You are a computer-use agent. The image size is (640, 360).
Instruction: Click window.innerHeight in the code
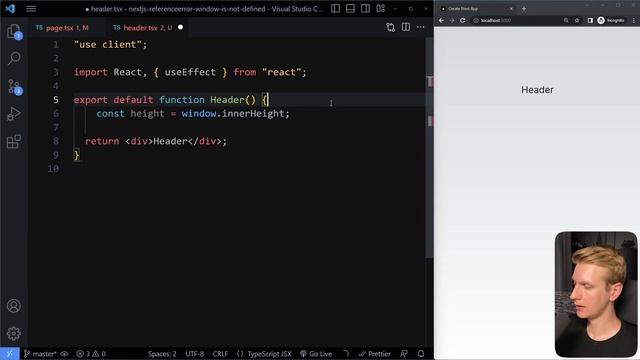233,113
